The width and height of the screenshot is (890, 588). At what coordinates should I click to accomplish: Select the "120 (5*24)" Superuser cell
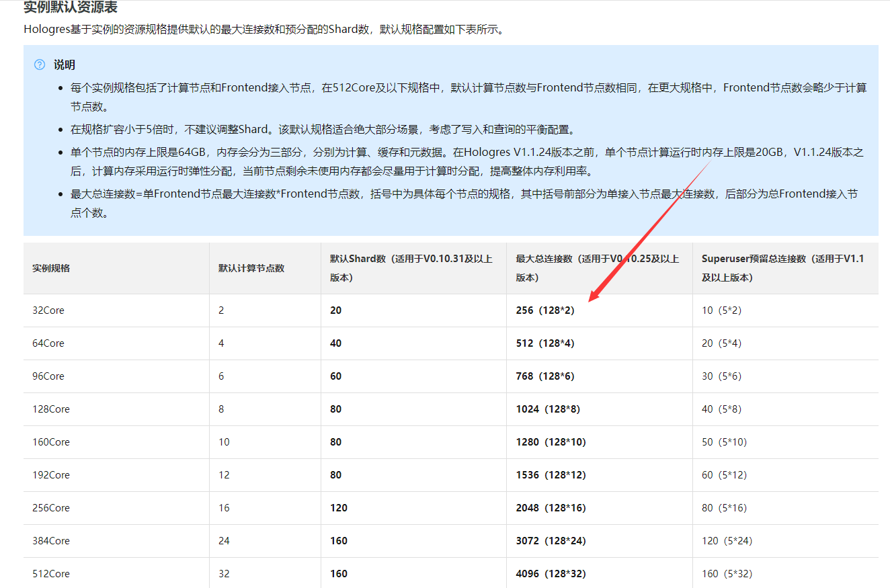pos(727,541)
